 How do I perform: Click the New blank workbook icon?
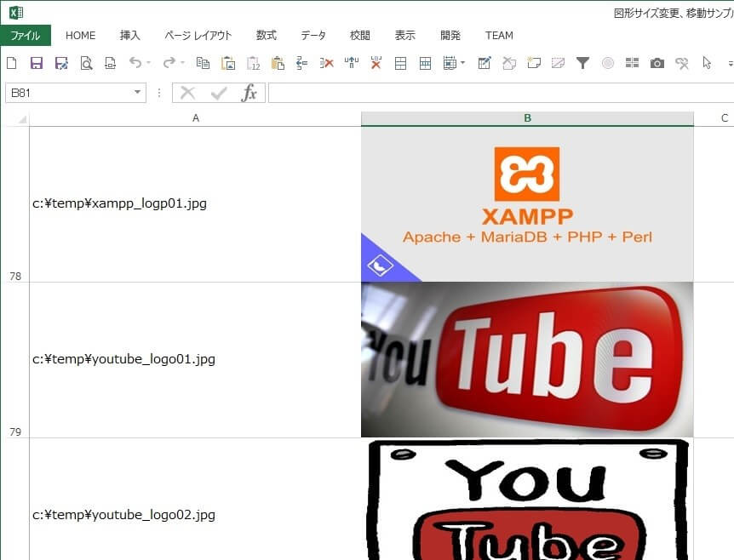click(x=12, y=63)
